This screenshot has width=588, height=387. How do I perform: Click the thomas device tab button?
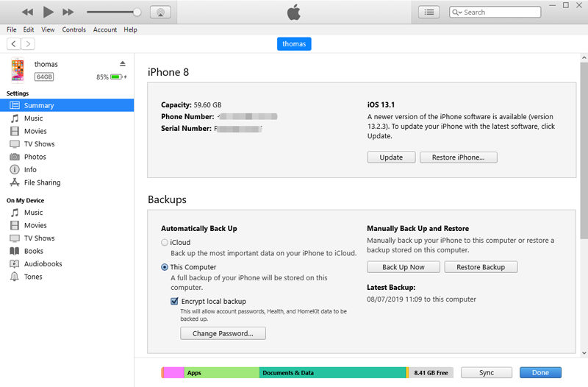[294, 44]
